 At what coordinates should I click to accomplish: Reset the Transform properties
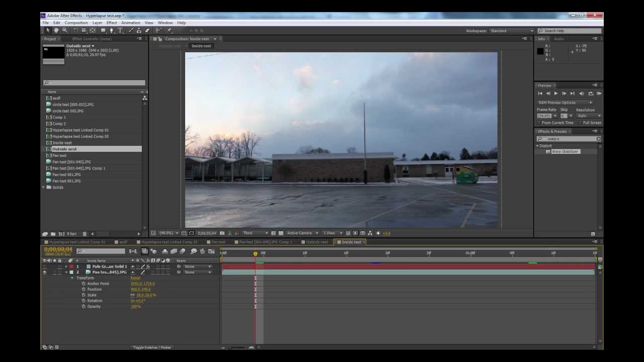[135, 278]
